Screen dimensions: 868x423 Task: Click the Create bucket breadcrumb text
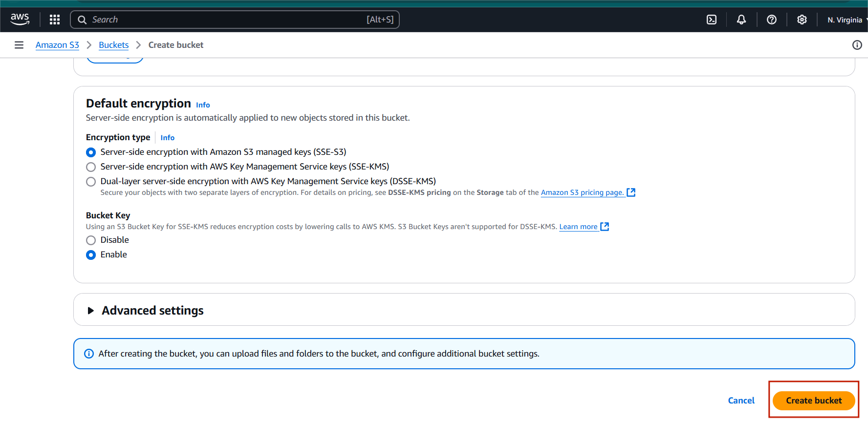point(176,45)
